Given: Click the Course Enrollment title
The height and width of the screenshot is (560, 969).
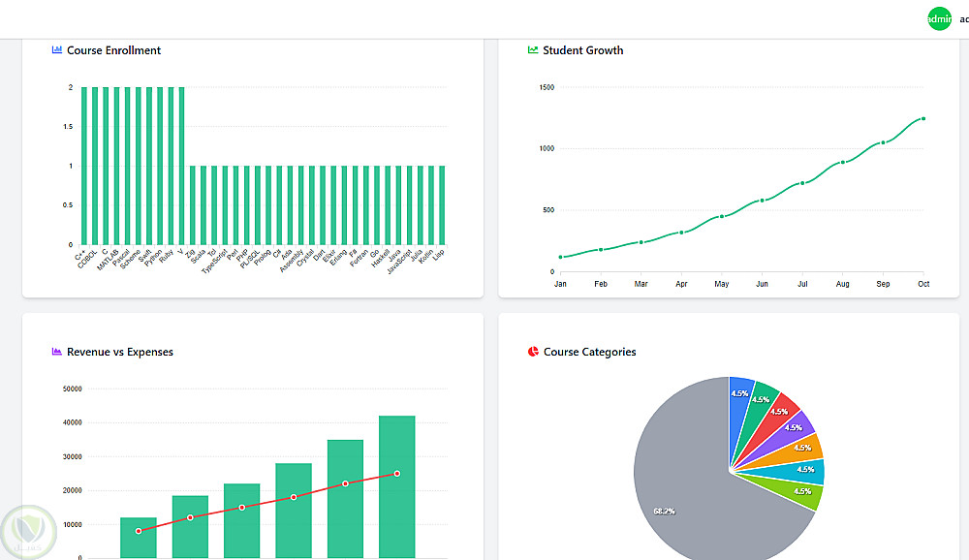Looking at the screenshot, I should click(113, 50).
